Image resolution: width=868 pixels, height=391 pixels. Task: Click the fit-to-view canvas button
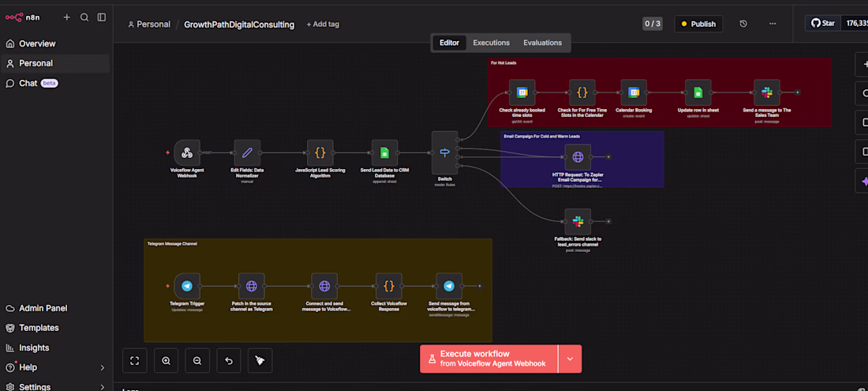point(134,360)
